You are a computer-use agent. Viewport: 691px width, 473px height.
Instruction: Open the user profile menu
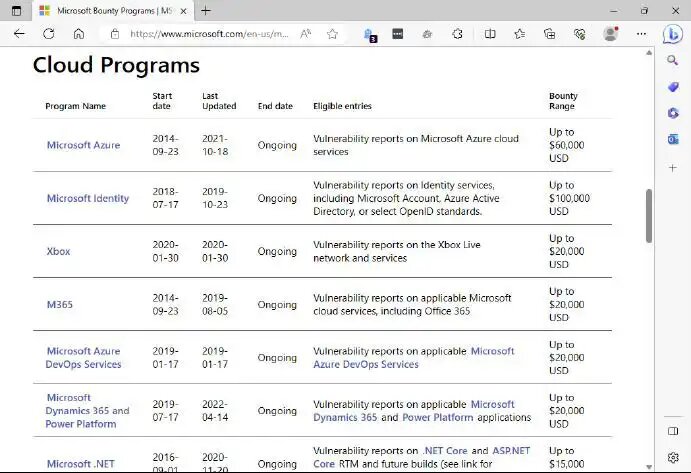point(610,34)
